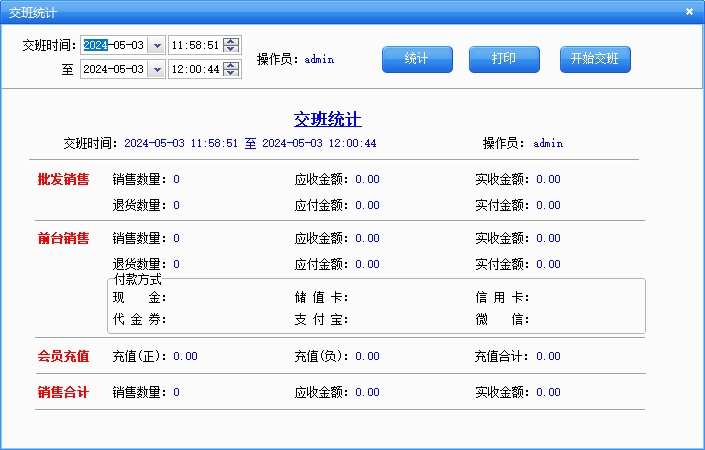
Task: Focus the end time field 12:00:44
Action: [x=195, y=69]
